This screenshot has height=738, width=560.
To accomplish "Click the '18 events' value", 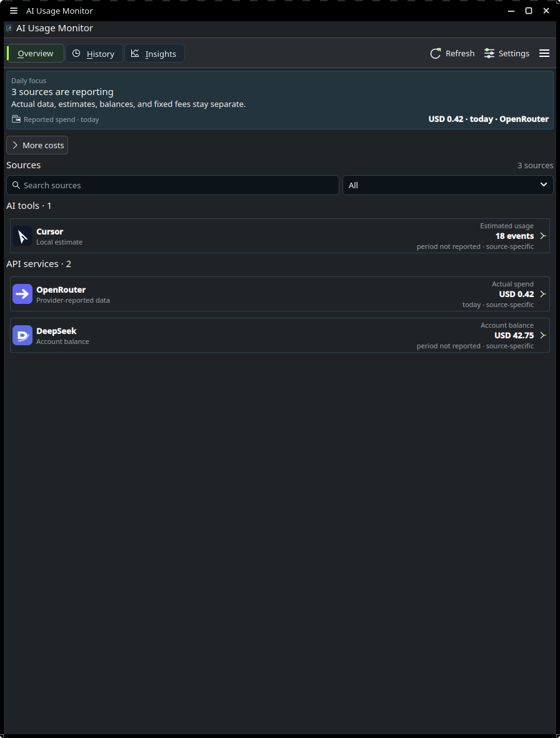I will (514, 236).
